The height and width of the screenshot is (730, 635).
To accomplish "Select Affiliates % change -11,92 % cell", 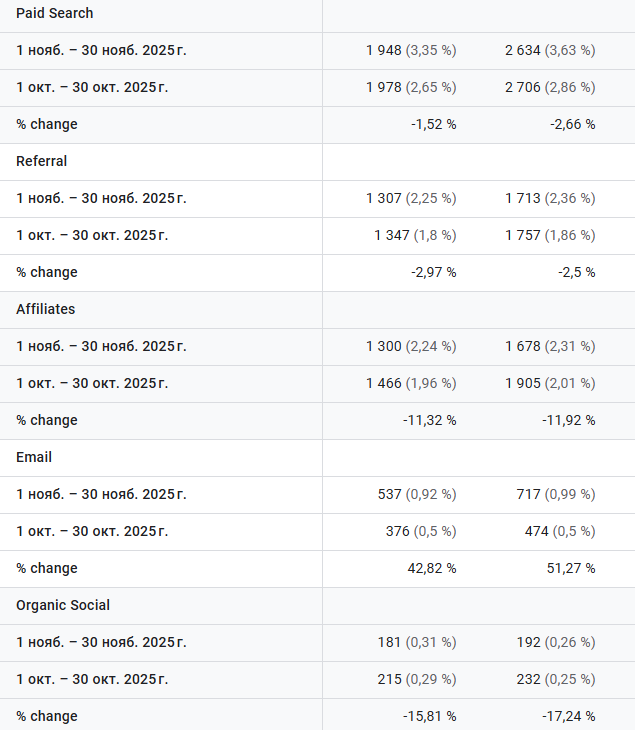I will [x=568, y=420].
